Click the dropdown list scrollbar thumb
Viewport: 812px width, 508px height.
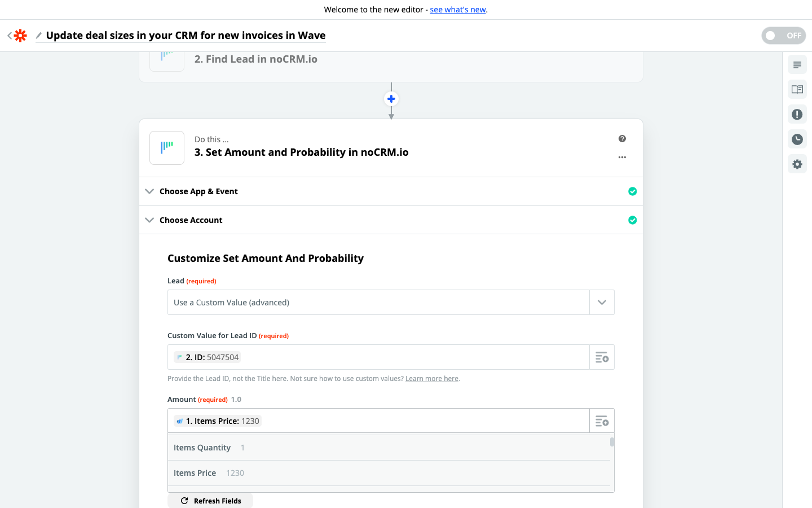click(x=612, y=442)
